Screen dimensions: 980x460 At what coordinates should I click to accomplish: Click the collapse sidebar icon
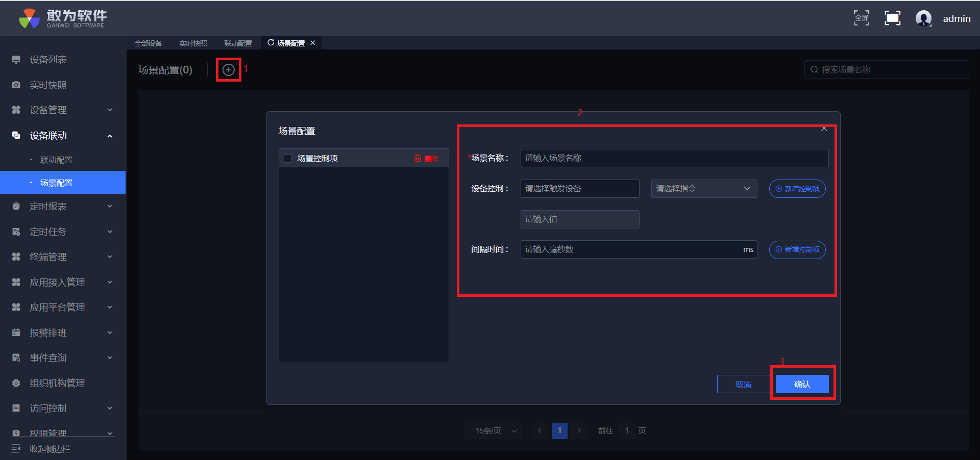click(x=16, y=449)
